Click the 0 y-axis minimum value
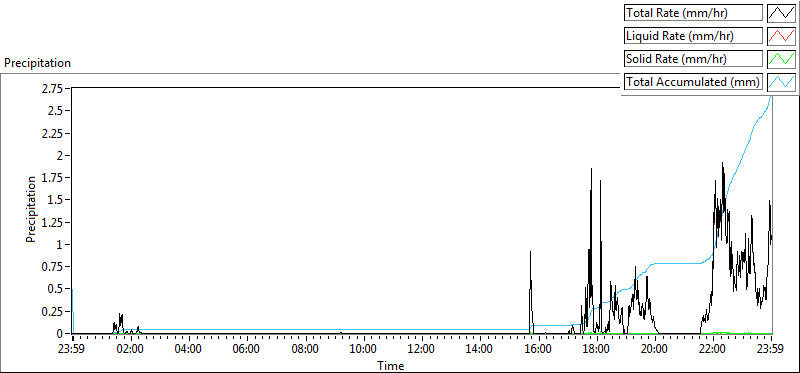The height and width of the screenshot is (373, 800). pyautogui.click(x=60, y=333)
